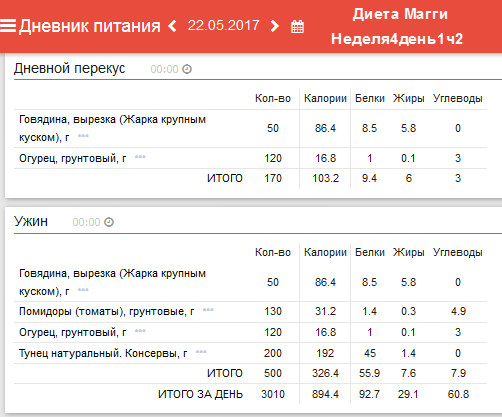Screen dimensions: 502x417
Task: Click clock icon next to Дневной перекус
Action: [x=187, y=69]
